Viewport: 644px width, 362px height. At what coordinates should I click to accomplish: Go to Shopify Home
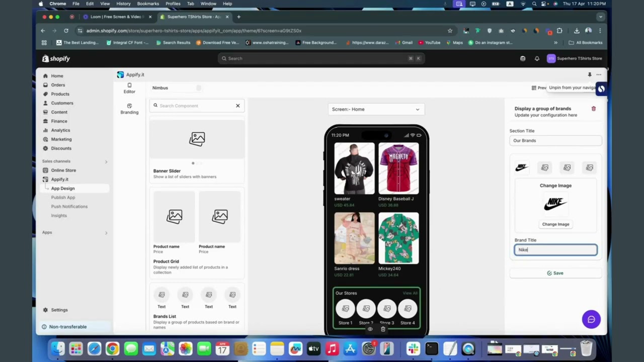pos(57,76)
